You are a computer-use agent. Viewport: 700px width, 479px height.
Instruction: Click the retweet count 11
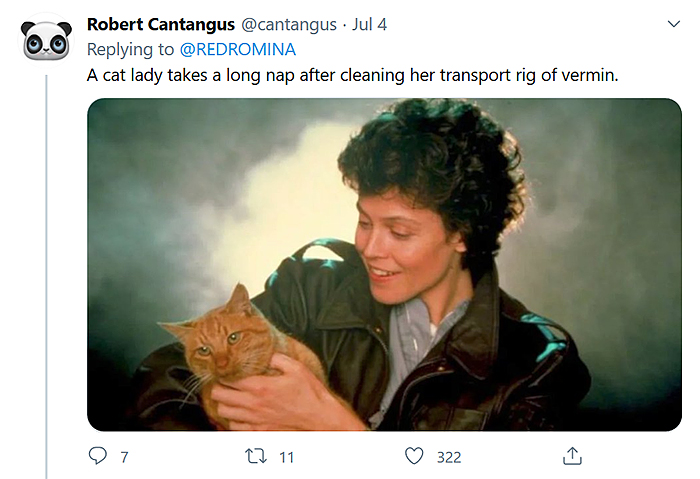(286, 457)
